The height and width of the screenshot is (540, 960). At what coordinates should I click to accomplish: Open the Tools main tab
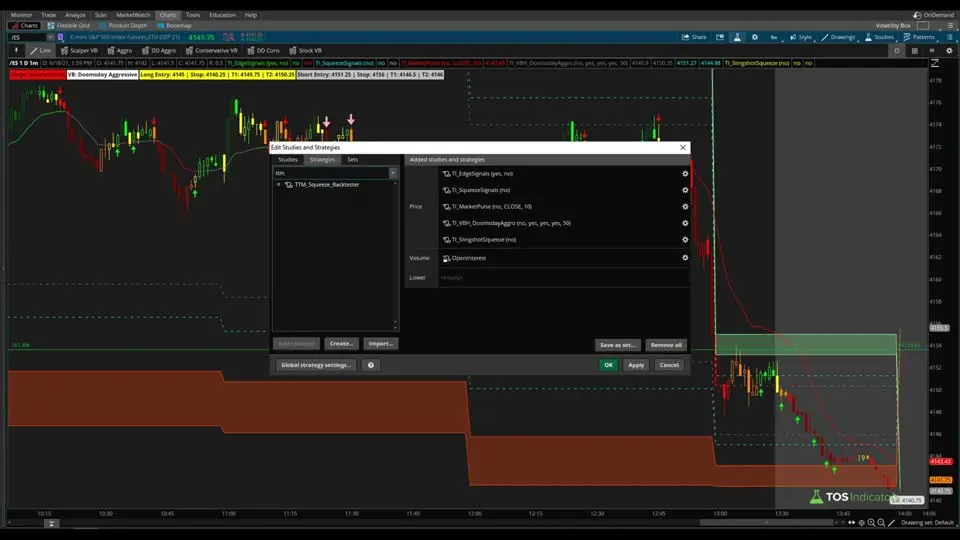[193, 15]
